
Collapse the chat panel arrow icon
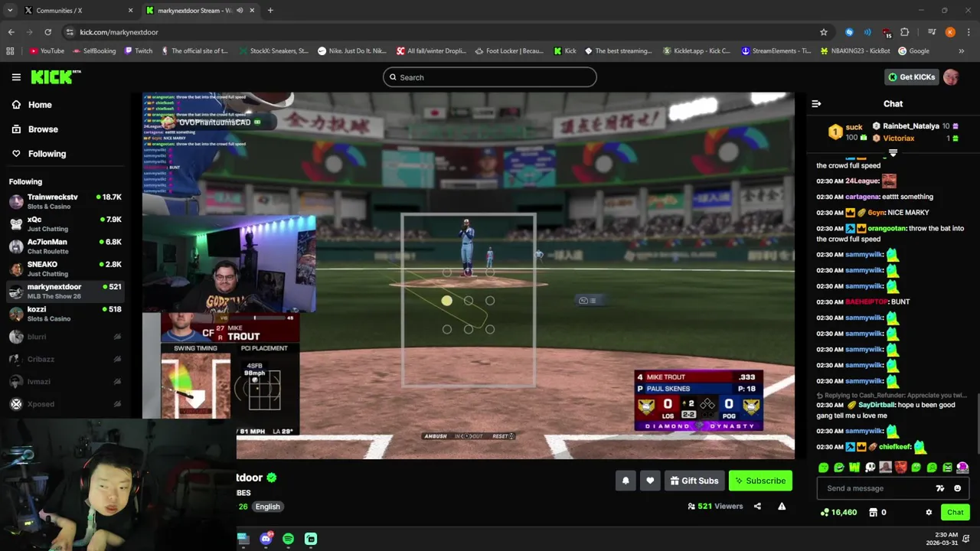point(816,103)
